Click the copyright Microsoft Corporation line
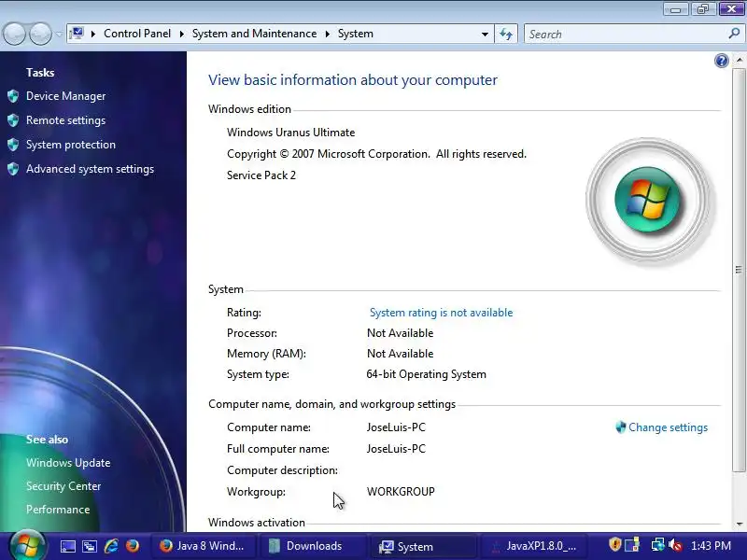 (376, 154)
